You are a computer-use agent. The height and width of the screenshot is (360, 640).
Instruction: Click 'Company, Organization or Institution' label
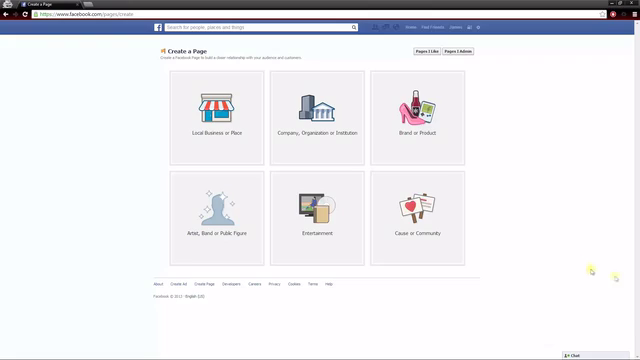[x=317, y=133]
